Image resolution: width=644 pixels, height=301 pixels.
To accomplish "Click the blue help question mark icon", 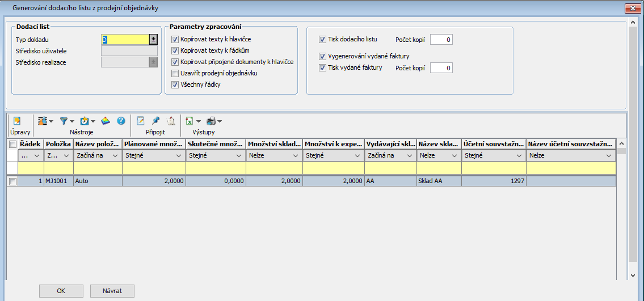I will click(x=121, y=121).
